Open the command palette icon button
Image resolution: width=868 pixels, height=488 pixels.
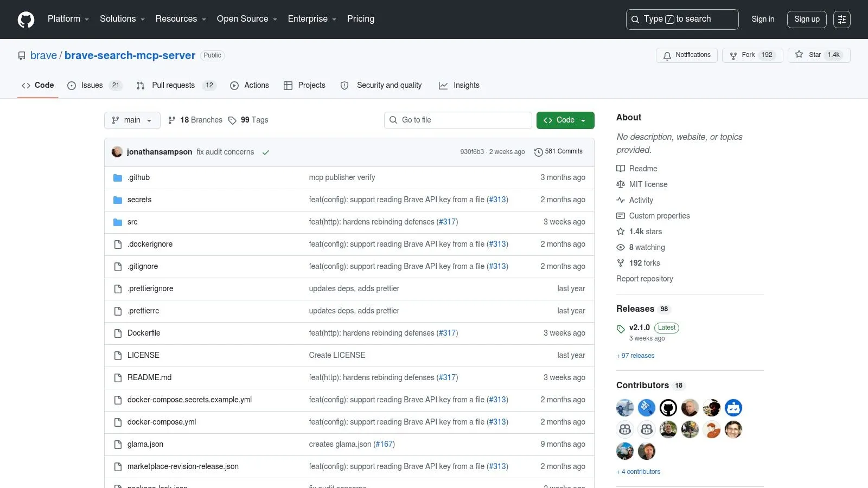pos(842,20)
